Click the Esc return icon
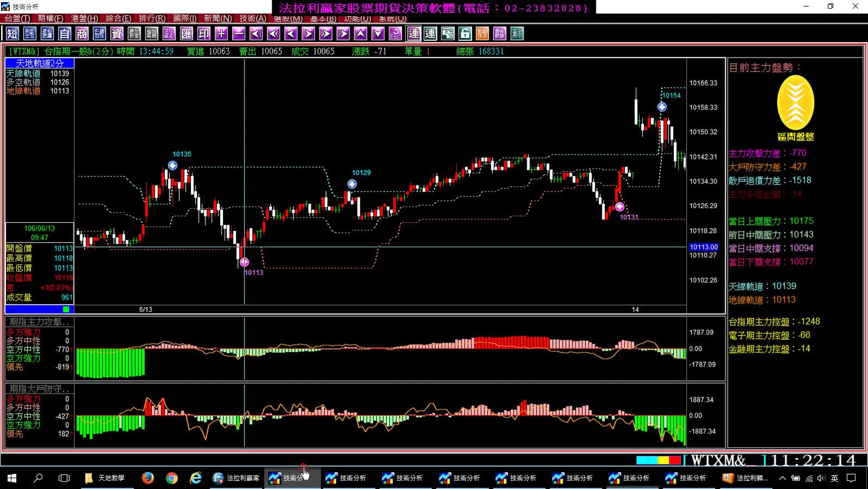The width and height of the screenshot is (868, 489). [x=395, y=34]
